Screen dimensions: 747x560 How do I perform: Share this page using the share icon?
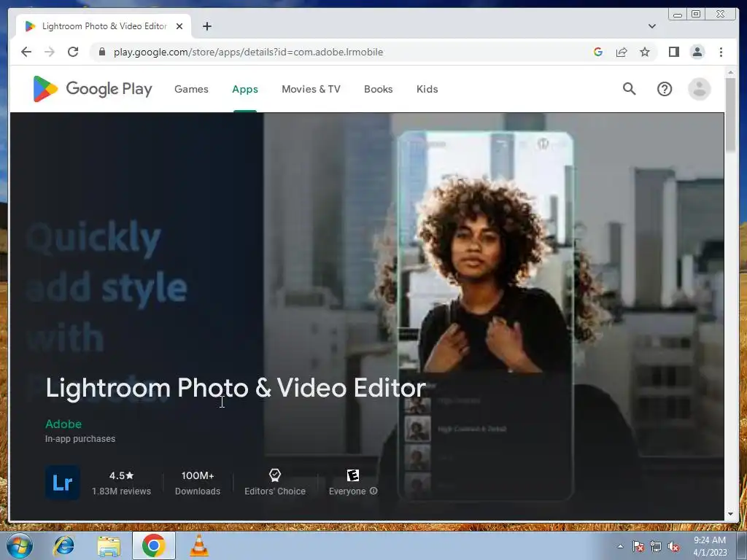coord(622,52)
